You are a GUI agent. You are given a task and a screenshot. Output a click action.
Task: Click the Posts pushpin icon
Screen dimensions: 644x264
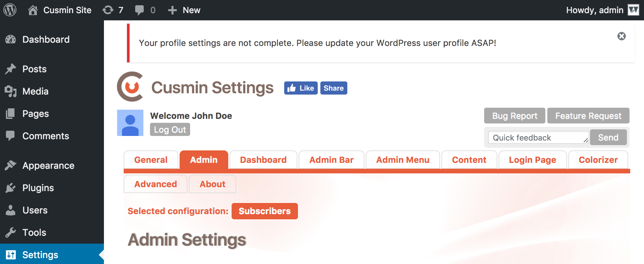pos(11,69)
